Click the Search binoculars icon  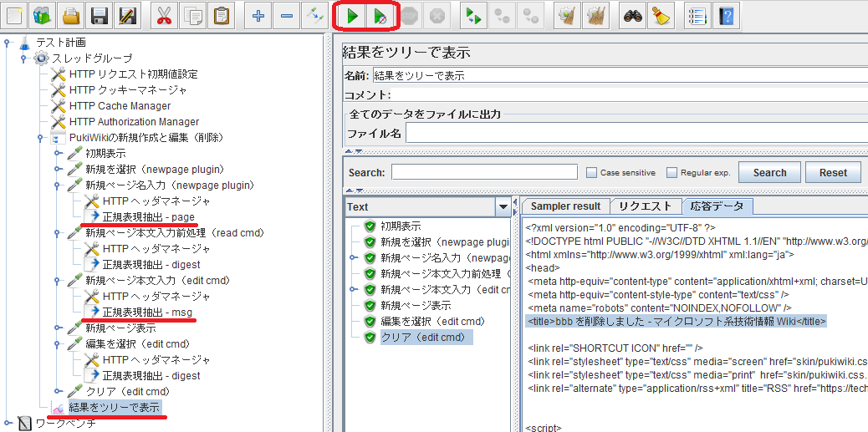pos(632,15)
